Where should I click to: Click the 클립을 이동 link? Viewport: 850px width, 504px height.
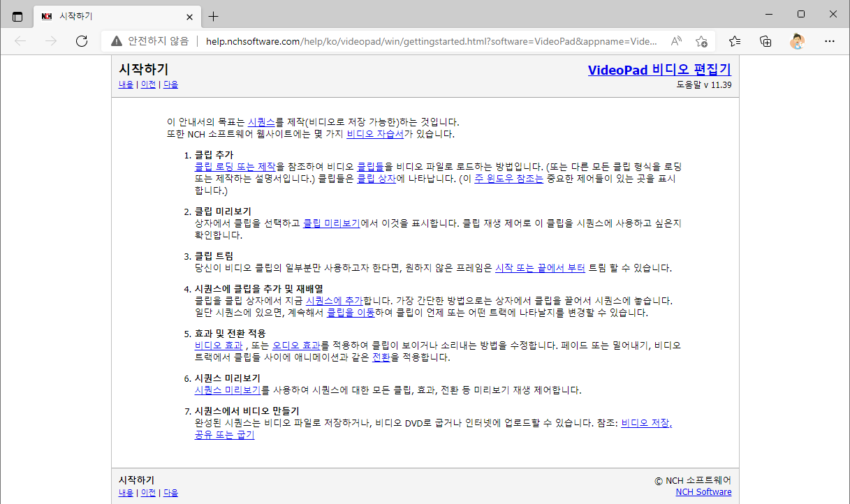click(351, 313)
